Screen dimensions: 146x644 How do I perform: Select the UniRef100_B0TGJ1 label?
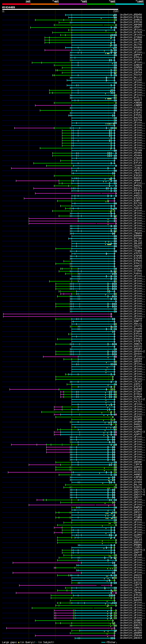pos(131,98)
